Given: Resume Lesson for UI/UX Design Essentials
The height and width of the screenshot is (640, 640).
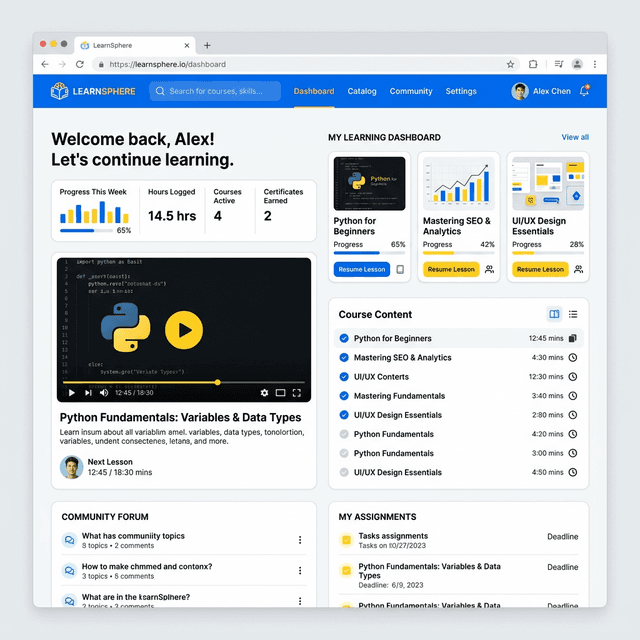Looking at the screenshot, I should [x=540, y=269].
